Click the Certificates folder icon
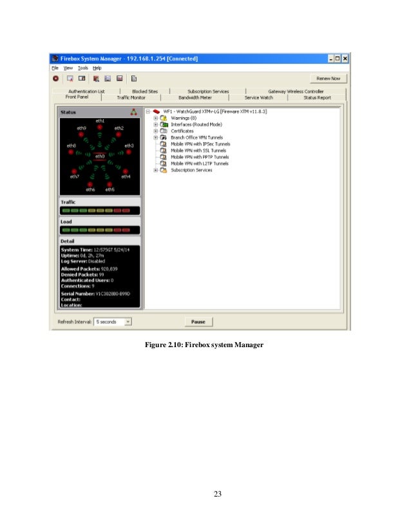The width and height of the screenshot is (411, 532). 164,131
